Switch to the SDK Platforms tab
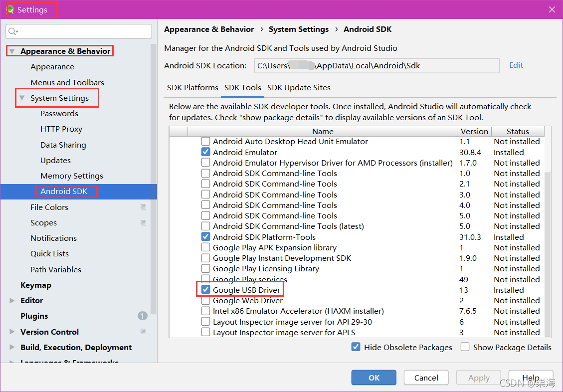Image resolution: width=563 pixels, height=392 pixels. tap(193, 88)
